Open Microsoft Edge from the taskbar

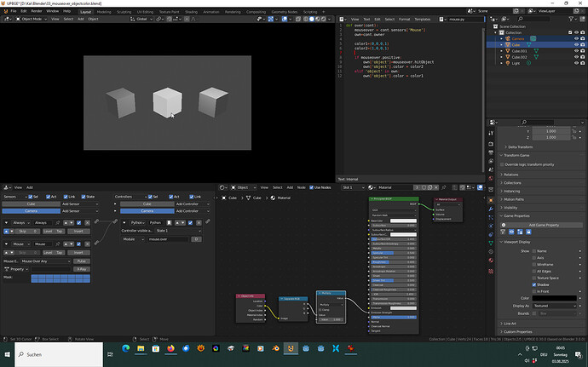click(125, 348)
